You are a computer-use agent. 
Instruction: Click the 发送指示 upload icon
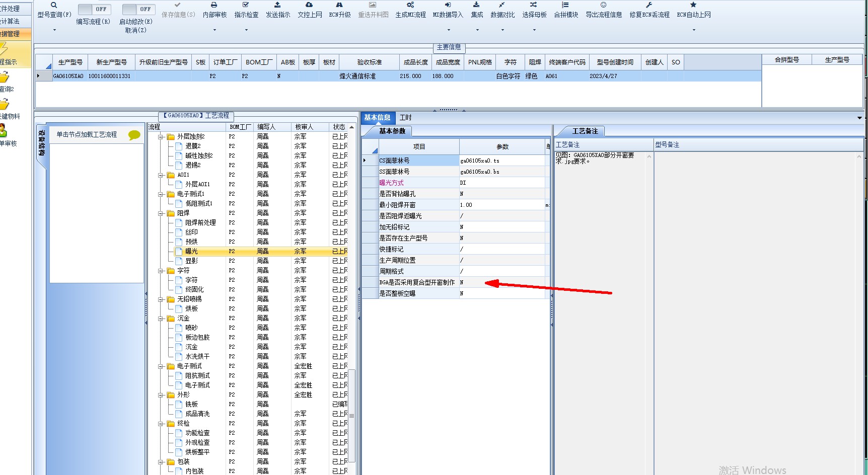[277, 5]
